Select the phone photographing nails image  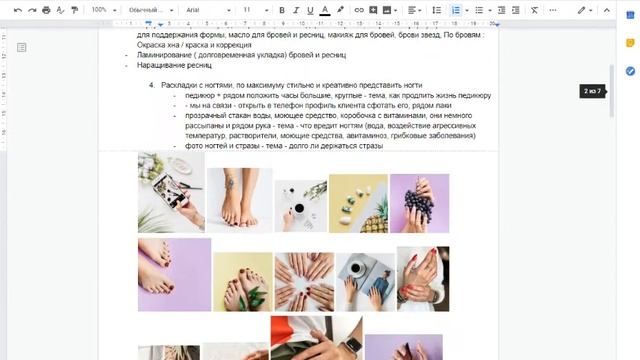[x=171, y=192]
